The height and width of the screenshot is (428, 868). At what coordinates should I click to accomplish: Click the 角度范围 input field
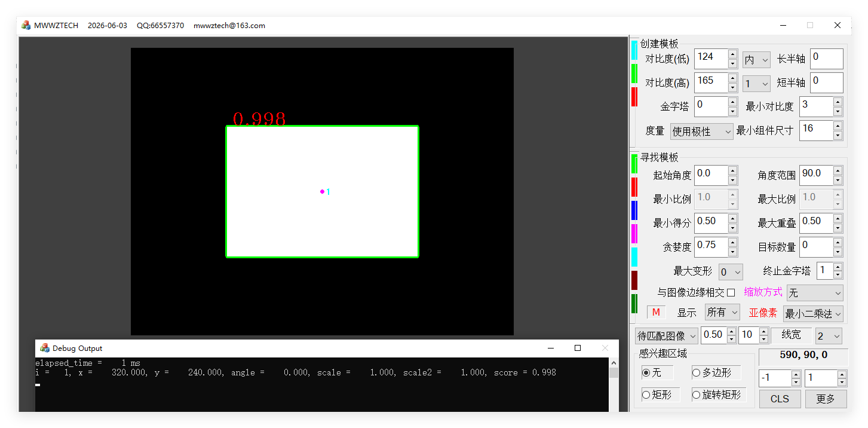(816, 175)
